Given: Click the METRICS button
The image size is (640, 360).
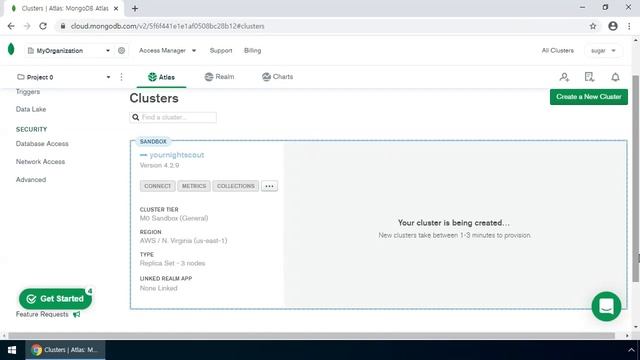Looking at the screenshot, I should 194,186.
